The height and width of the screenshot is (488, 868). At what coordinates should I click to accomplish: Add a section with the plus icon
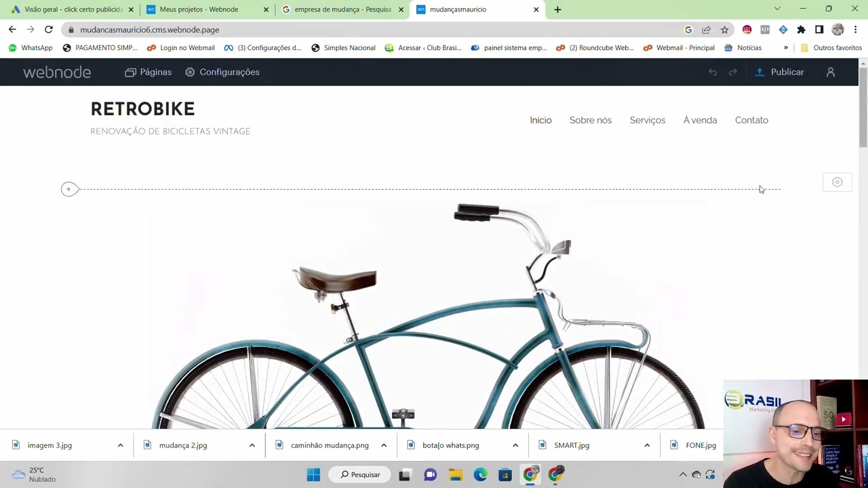pos(69,189)
